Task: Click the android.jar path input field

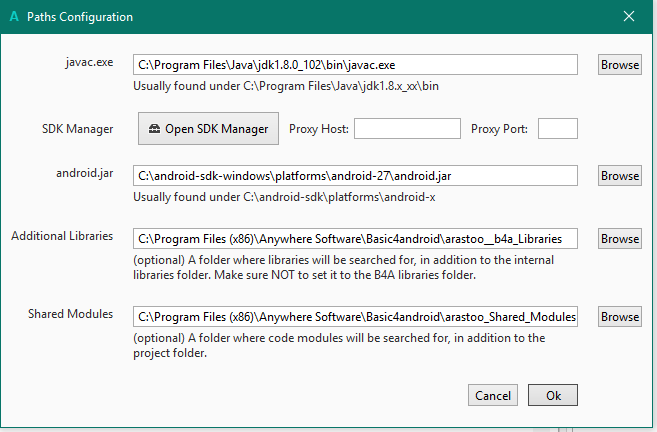Action: point(355,175)
